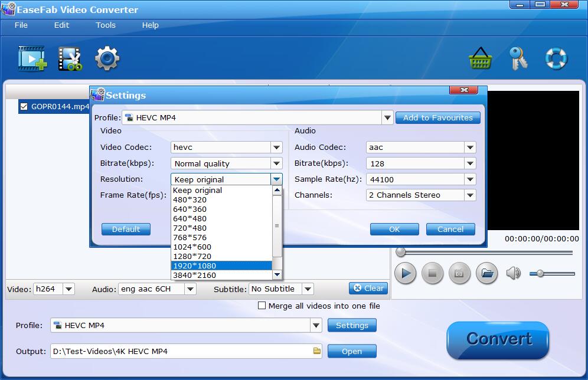The image size is (588, 380).
Task: Open the video Bitrate Normal quality dropdown
Action: [277, 163]
